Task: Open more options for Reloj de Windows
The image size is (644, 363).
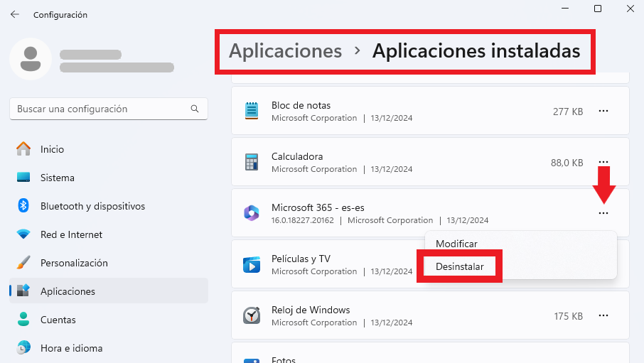Action: [x=603, y=315]
